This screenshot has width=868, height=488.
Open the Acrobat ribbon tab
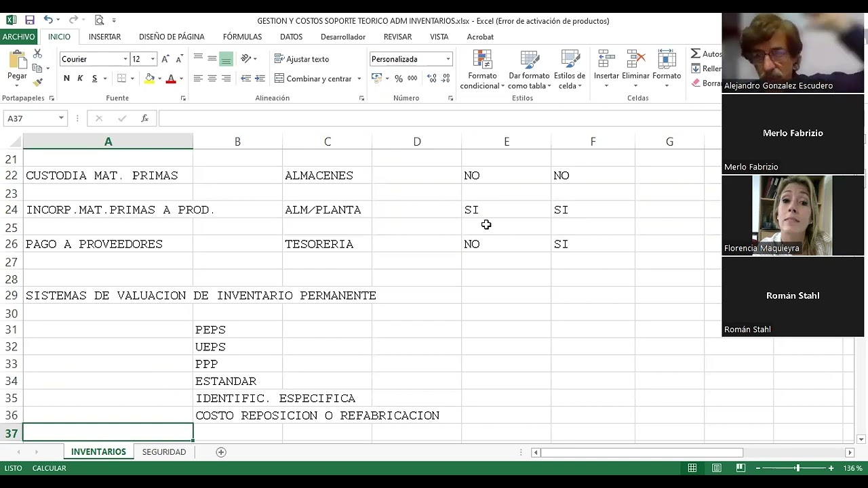(480, 37)
